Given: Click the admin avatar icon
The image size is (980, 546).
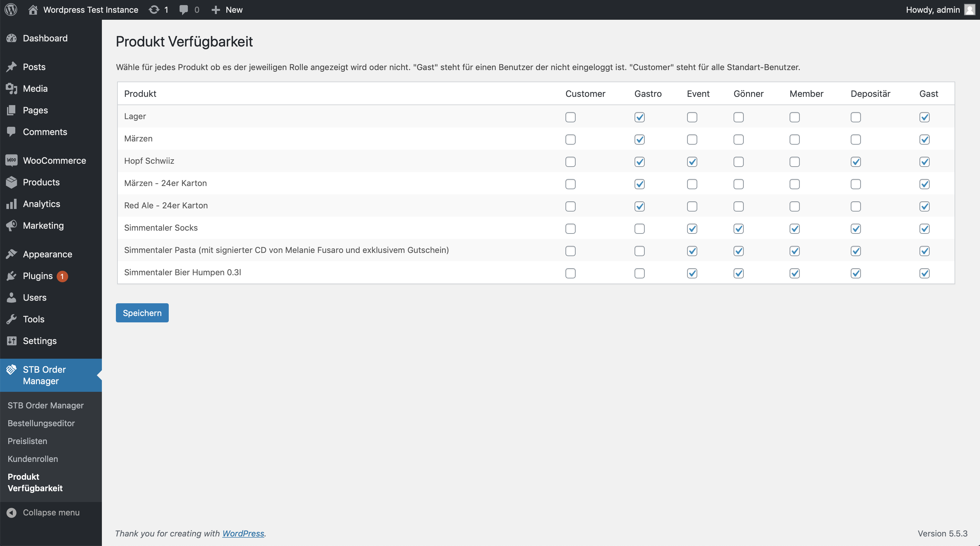Looking at the screenshot, I should click(x=970, y=10).
